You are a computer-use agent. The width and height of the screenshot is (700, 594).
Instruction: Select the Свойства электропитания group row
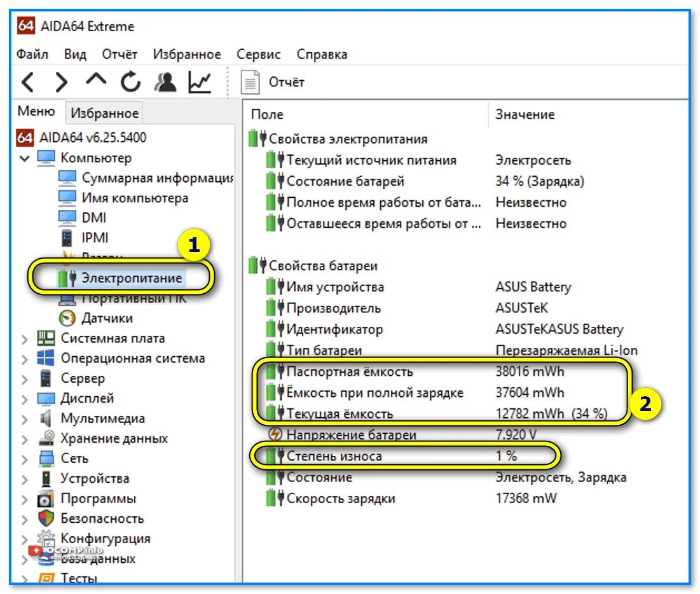coord(338,139)
